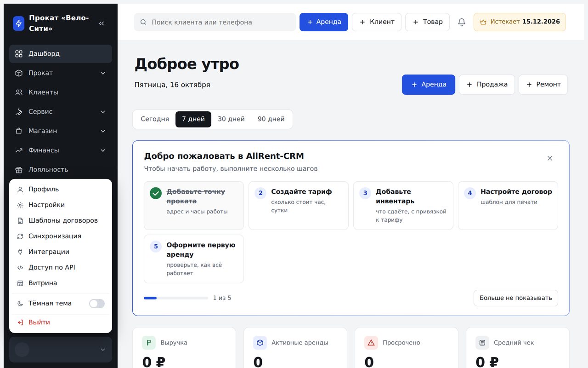Open the Профиль menu item

coord(61,190)
